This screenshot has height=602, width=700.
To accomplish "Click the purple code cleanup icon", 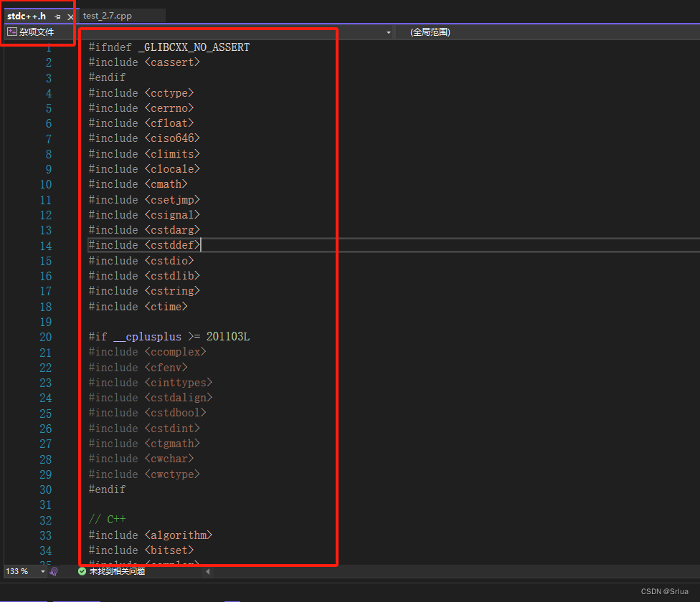I will point(54,571).
